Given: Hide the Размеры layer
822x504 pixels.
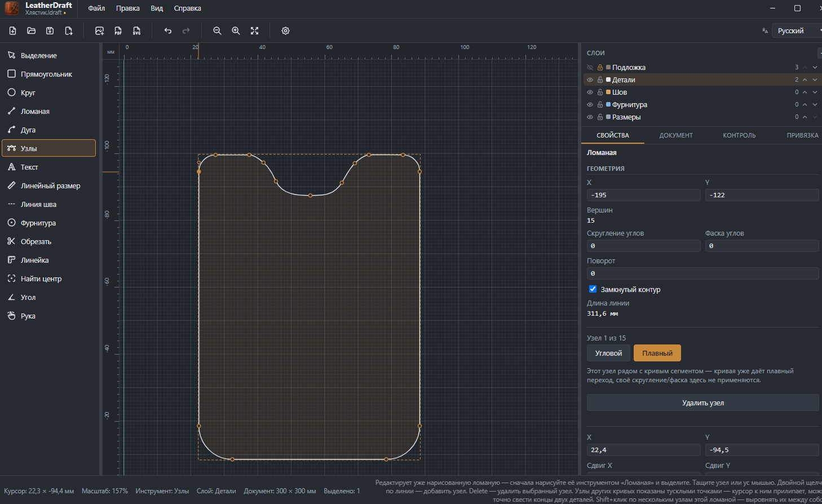Looking at the screenshot, I should coord(590,117).
